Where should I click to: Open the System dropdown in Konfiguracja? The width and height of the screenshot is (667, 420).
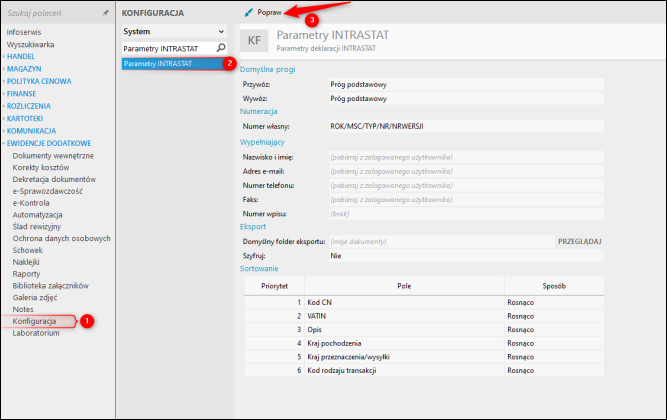[174, 31]
